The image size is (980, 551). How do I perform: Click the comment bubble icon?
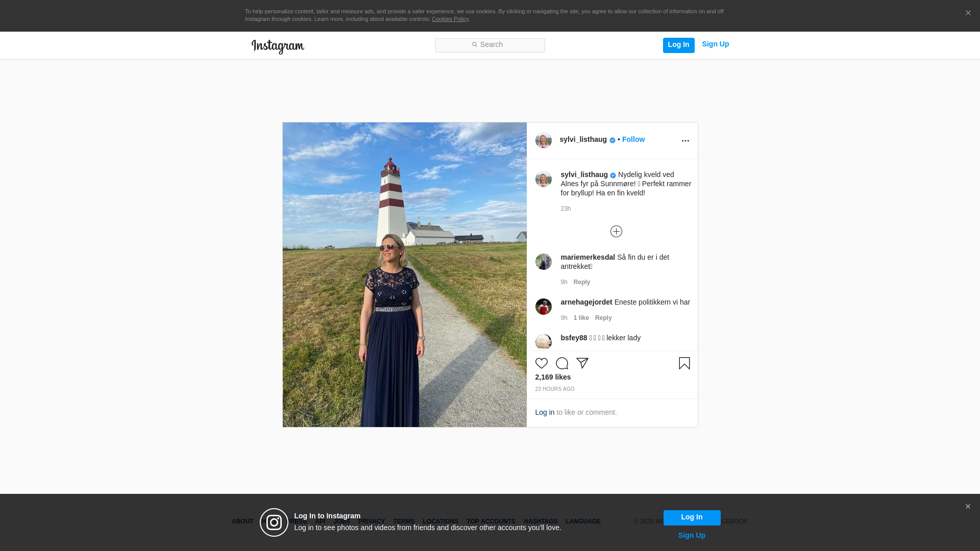[561, 363]
